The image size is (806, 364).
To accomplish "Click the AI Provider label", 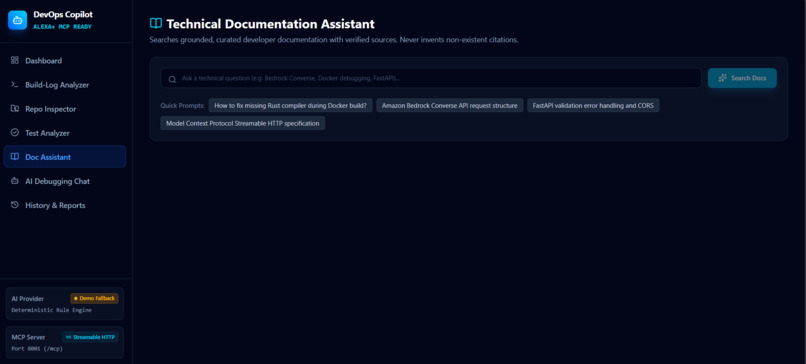I will tap(28, 299).
